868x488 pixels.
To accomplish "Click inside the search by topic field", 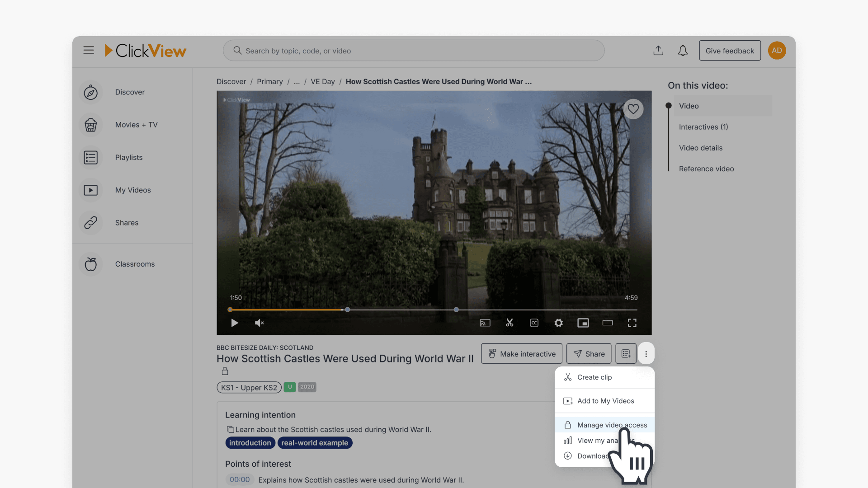I will 414,51.
